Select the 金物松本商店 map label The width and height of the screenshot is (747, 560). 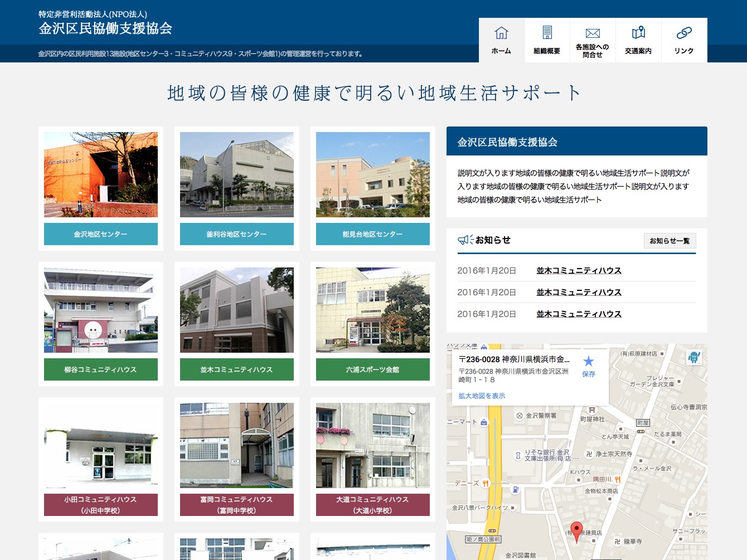(602, 491)
